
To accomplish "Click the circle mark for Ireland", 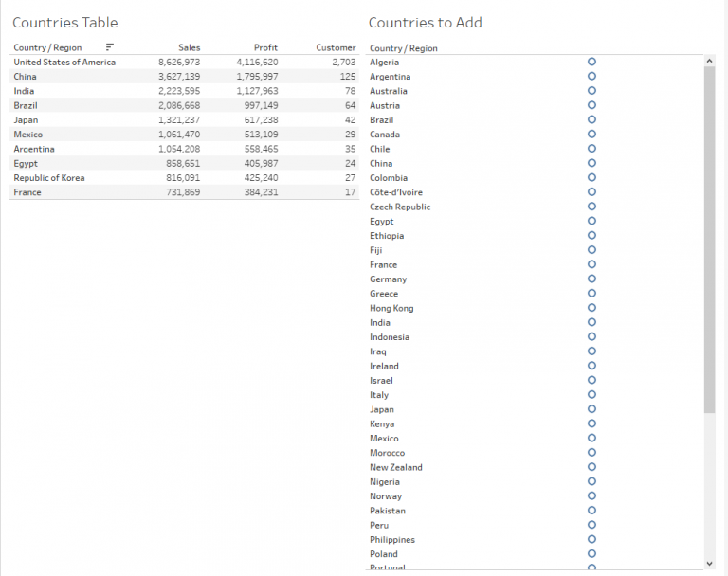I will point(591,366).
